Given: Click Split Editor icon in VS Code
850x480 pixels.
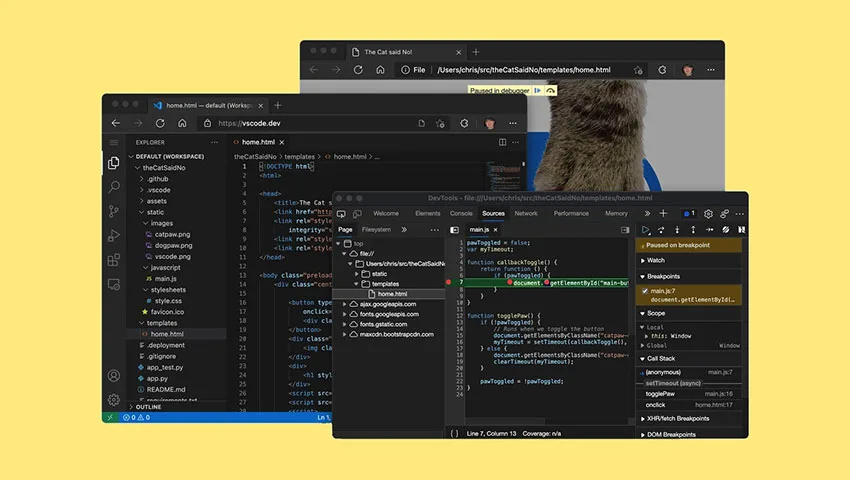Looking at the screenshot, I should tap(503, 142).
